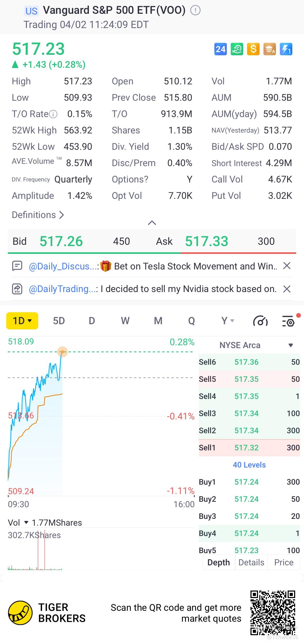Tap the brown layered stack icon

point(269,49)
